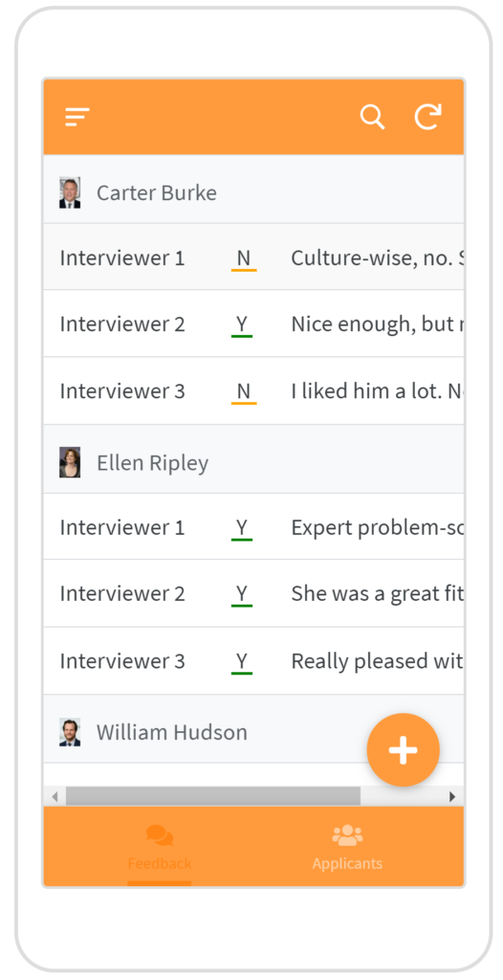Open the filter/sort menu icon

click(77, 117)
